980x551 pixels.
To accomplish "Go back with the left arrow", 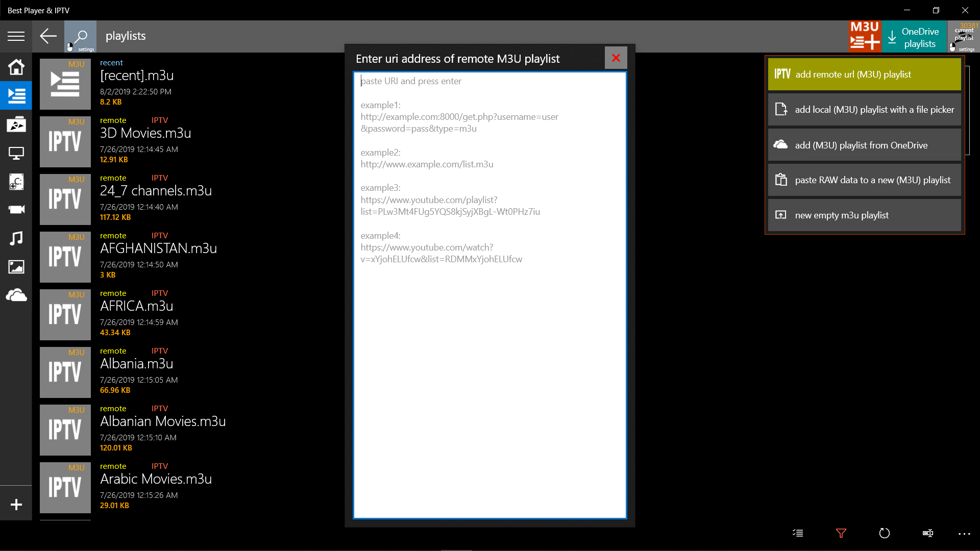I will (48, 36).
